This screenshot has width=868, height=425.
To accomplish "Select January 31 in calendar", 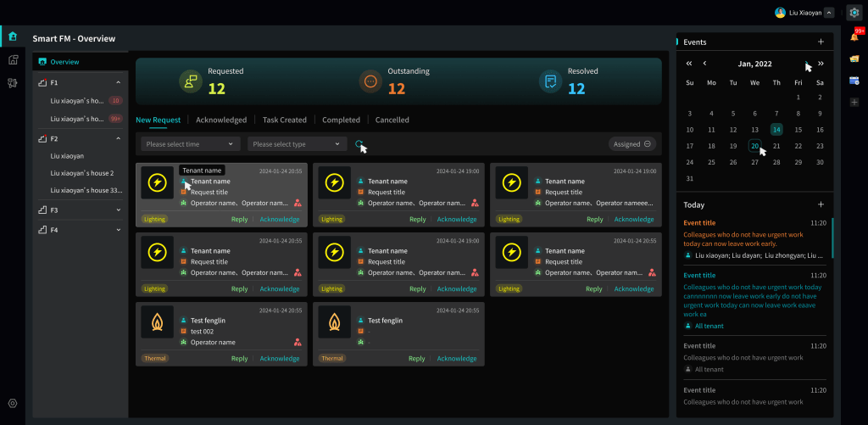I will (x=689, y=178).
